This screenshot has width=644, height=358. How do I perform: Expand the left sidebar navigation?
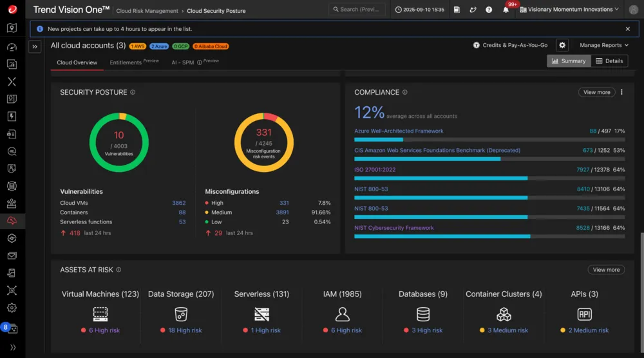tap(35, 46)
